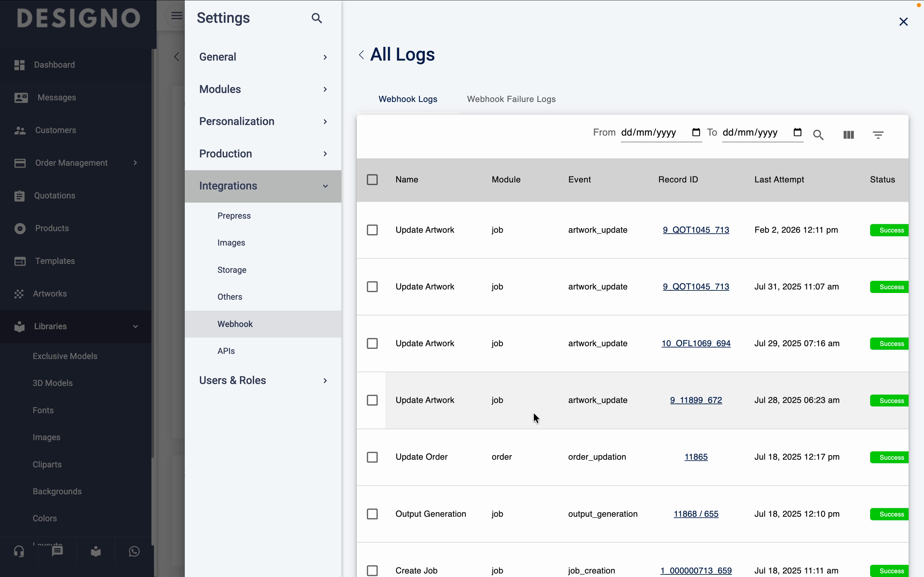Select the Output Generation row checkbox
Image resolution: width=924 pixels, height=577 pixels.
coord(372,514)
